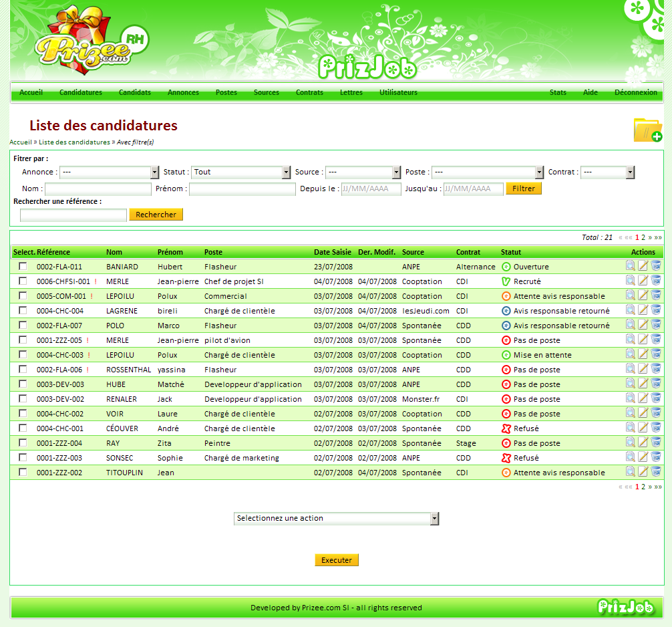672x627 pixels.
Task: Click into the Nom filter text field
Action: click(x=98, y=189)
